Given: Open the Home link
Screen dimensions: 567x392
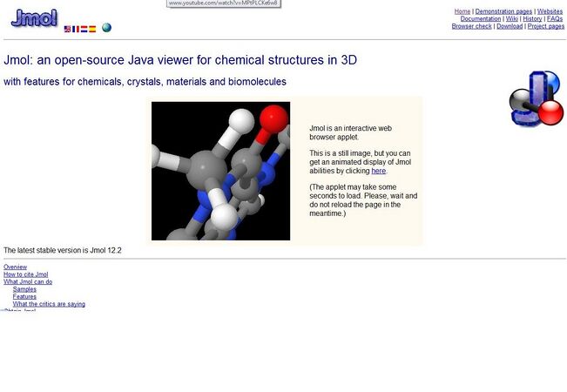Looking at the screenshot, I should [x=462, y=11].
